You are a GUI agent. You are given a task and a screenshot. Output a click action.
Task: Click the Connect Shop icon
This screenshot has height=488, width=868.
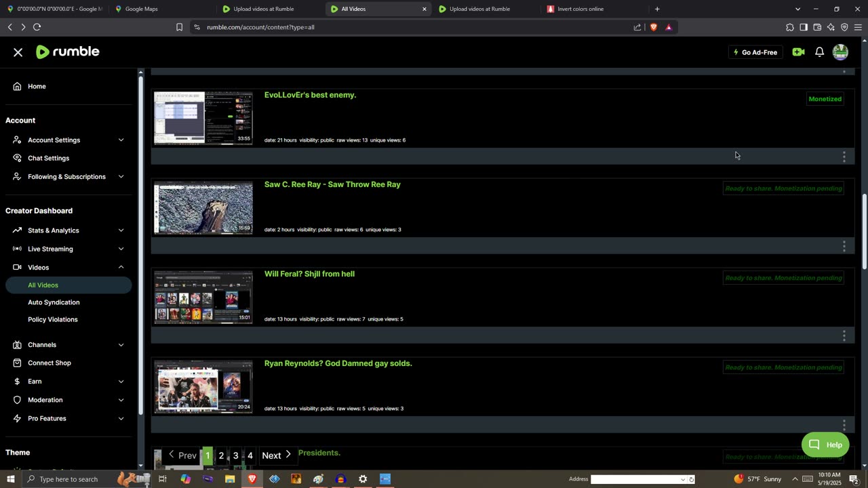coord(17,363)
